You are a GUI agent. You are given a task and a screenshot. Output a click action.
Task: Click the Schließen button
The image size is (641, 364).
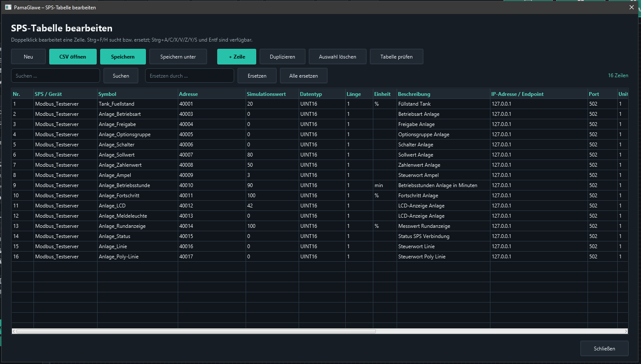tap(605, 348)
